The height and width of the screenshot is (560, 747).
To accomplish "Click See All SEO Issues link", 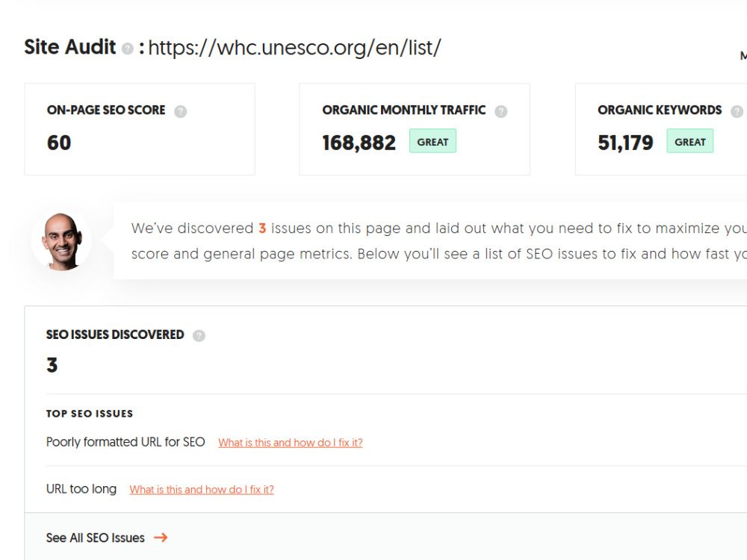I will (x=96, y=538).
